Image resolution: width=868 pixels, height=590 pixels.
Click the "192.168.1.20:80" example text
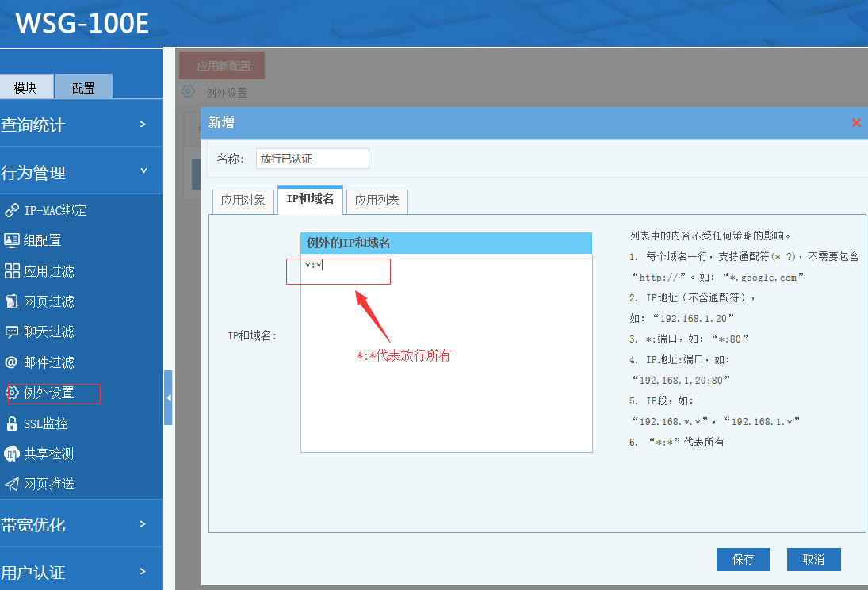681,380
